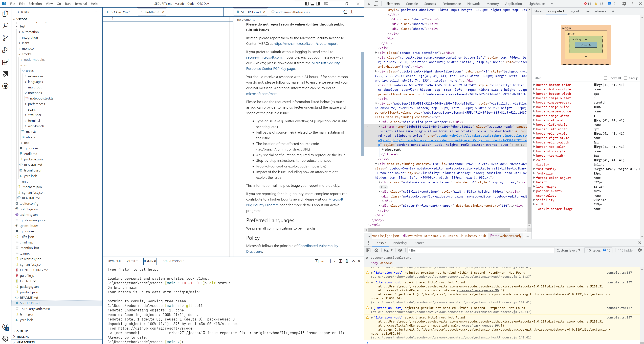Open the Explorer view in activity bar
Viewport: 644px width, 344px height.
pyautogui.click(x=5, y=13)
